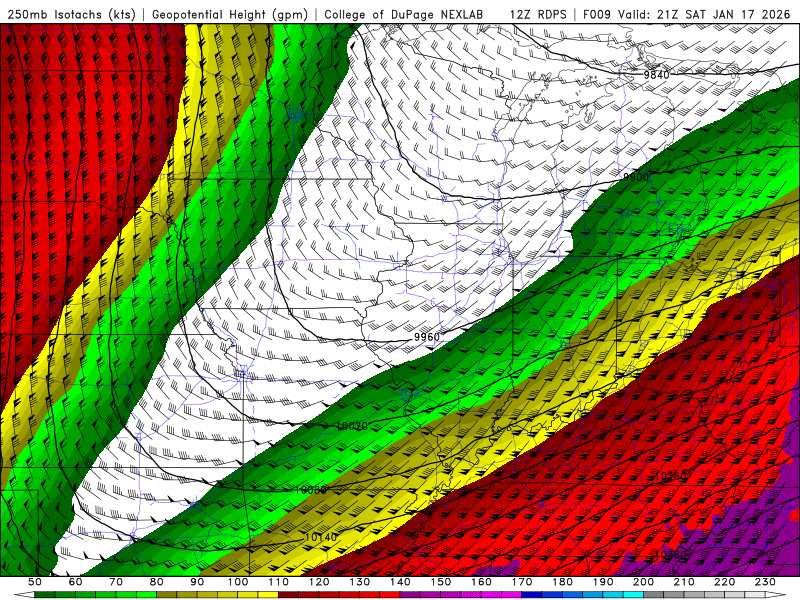Click the 160 value on the color scale

coord(481,582)
